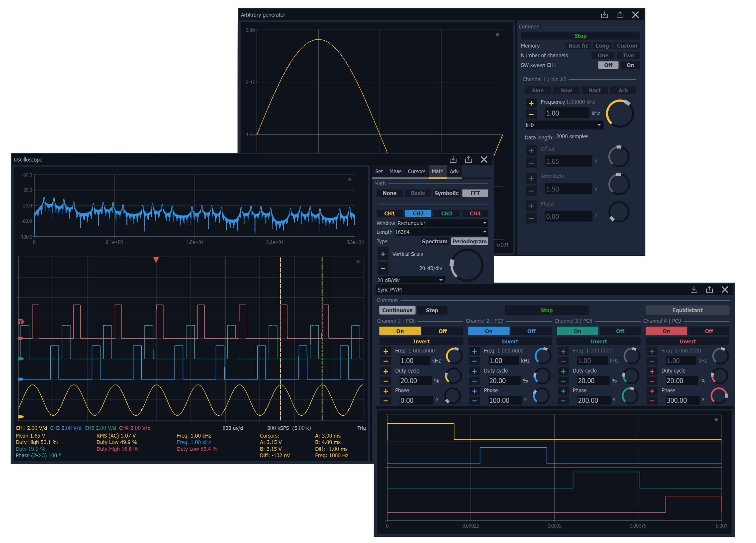Toggle Invert for PWM Channel 3
Screen dimensions: 756x543
598,341
